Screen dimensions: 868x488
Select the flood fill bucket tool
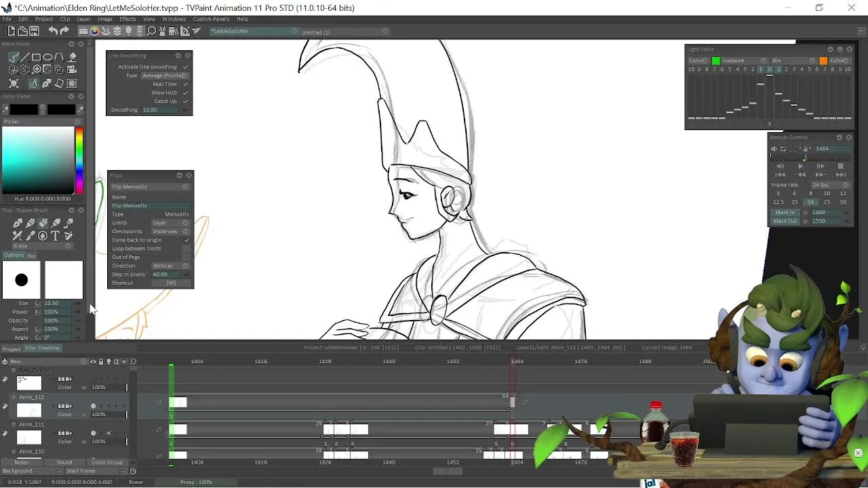(73, 57)
